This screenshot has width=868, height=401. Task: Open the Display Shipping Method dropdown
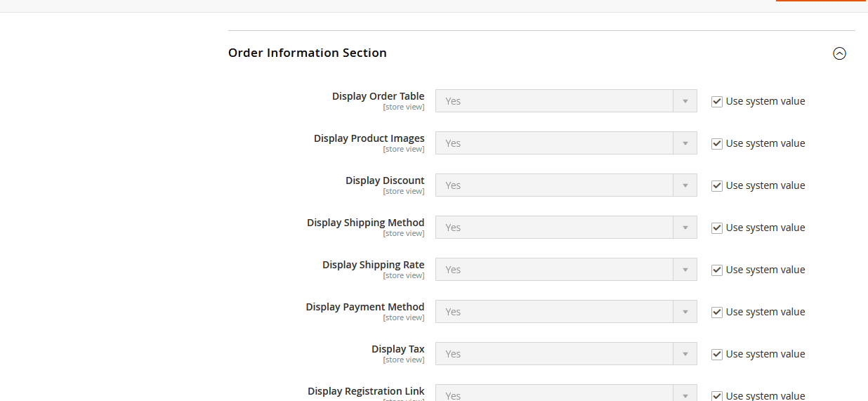tap(565, 228)
